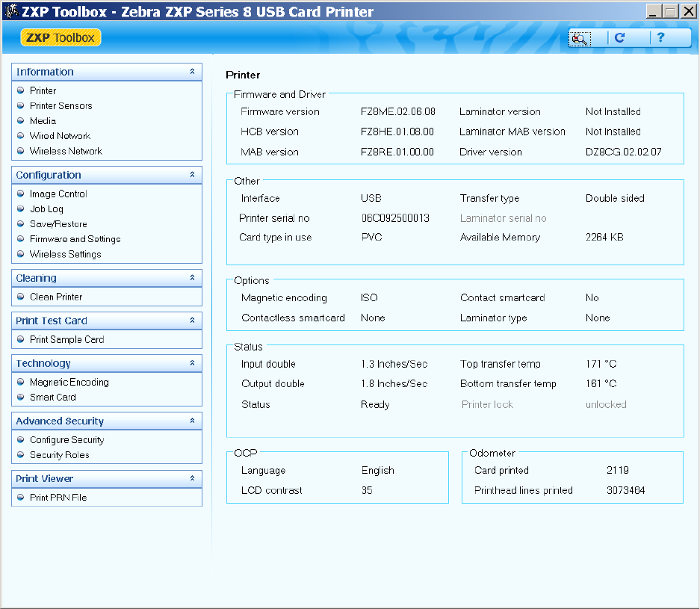This screenshot has width=700, height=609.
Task: Click LCD contrast value 35
Action: pos(367,490)
